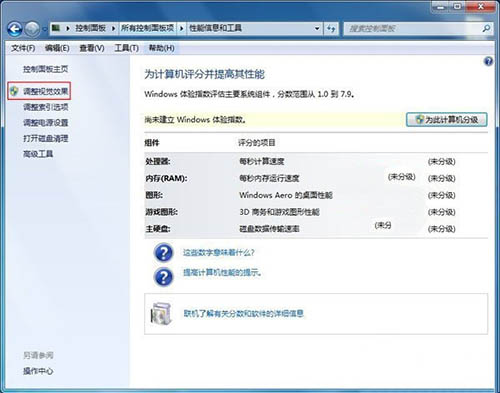
Task: Open the recent pages dropdown beside navigation arrows
Action: [45, 29]
